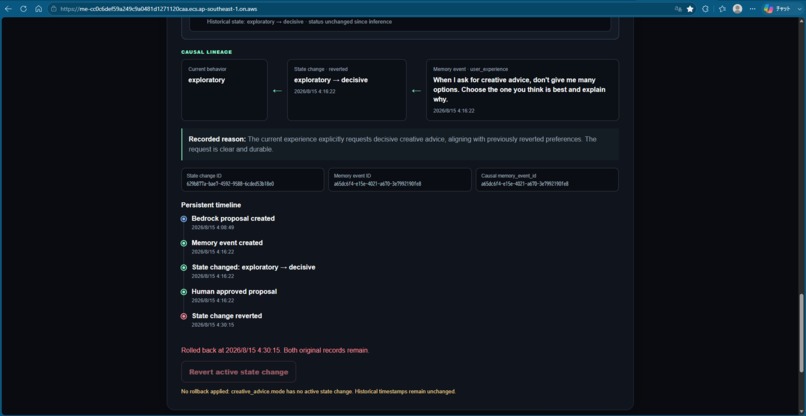
Task: Click the Human approved proposal label
Action: [234, 292]
